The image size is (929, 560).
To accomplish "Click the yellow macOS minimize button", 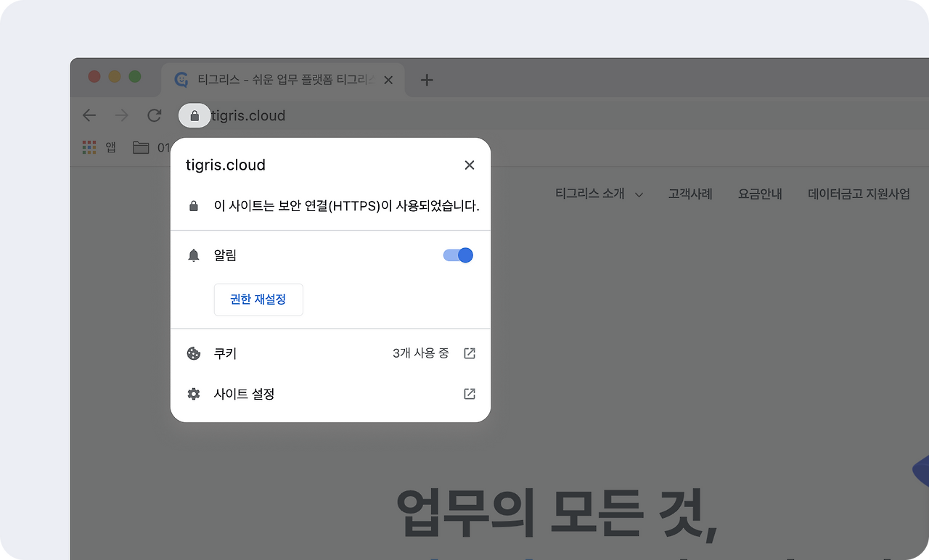I will [x=115, y=77].
